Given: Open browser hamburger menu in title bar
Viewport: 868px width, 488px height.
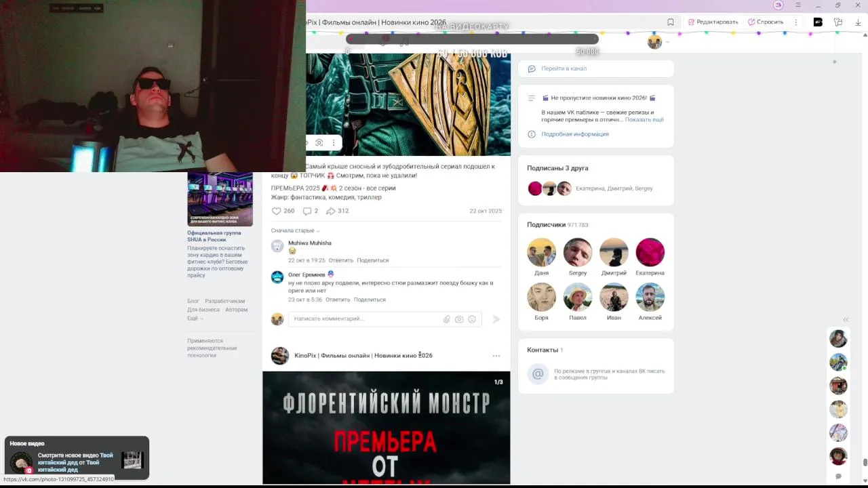Looking at the screenshot, I should (x=797, y=5).
